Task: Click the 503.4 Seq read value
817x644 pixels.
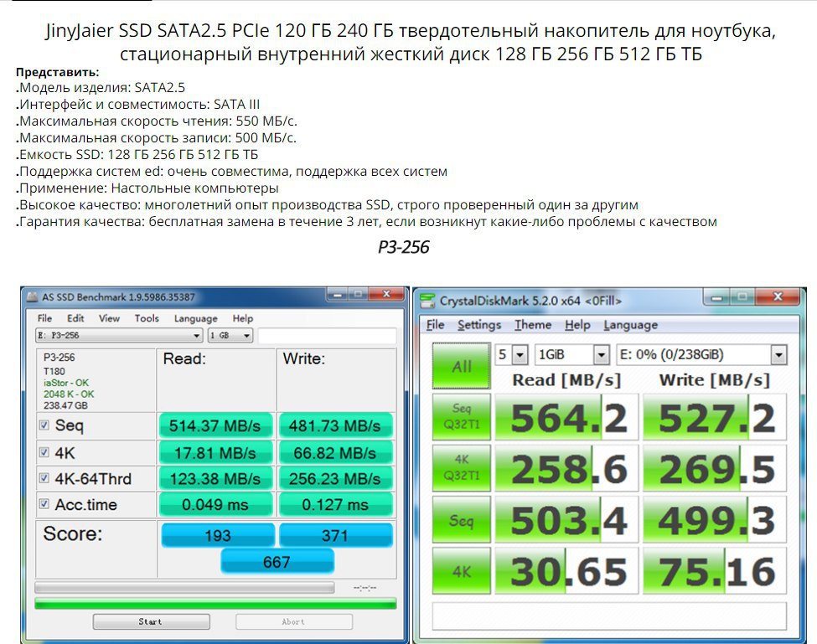Action: [566, 519]
